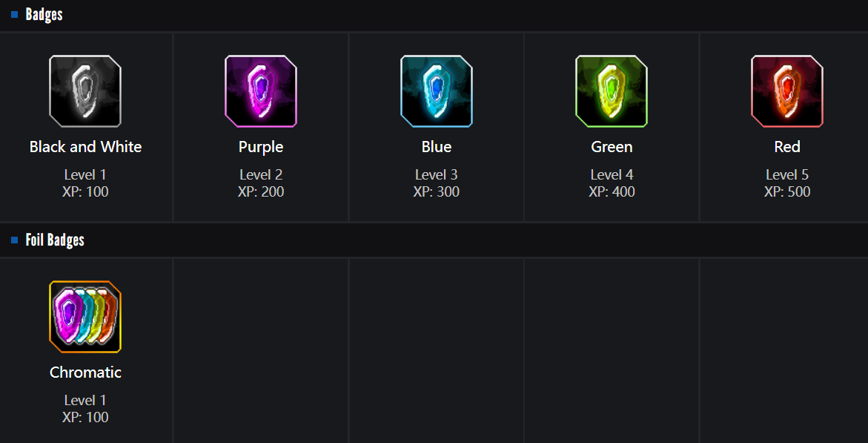
Task: Click the blue square beside Foil Badges
Action: [x=14, y=240]
